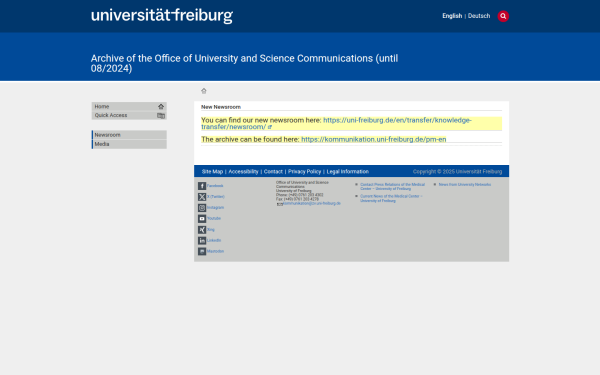
Task: Open the Instagram icon in footer
Action: click(202, 208)
